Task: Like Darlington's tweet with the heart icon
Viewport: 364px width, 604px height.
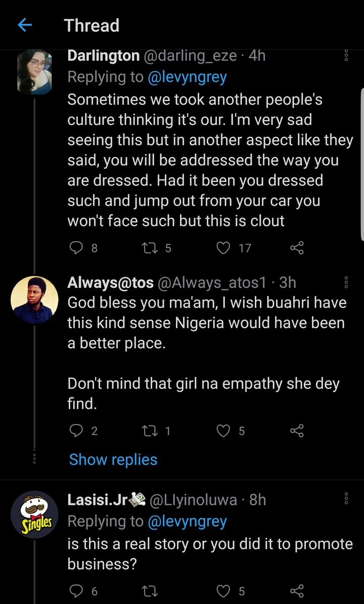Action: point(223,248)
